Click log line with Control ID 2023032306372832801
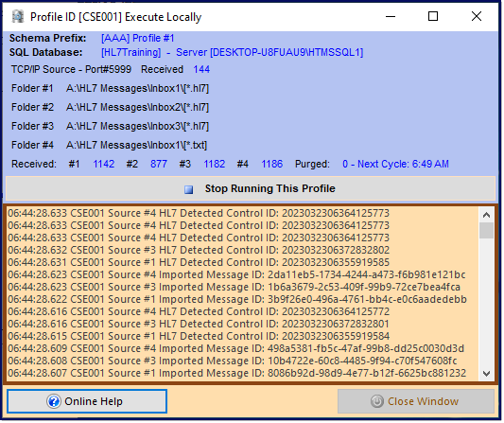 pos(199,325)
